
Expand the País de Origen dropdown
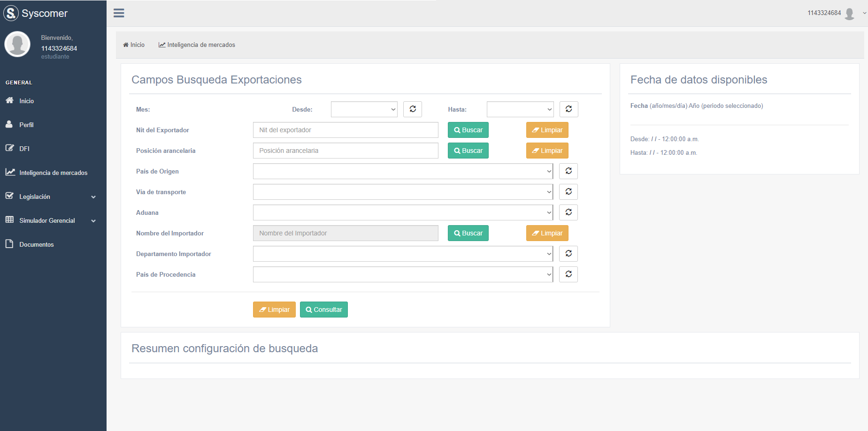[x=402, y=171]
